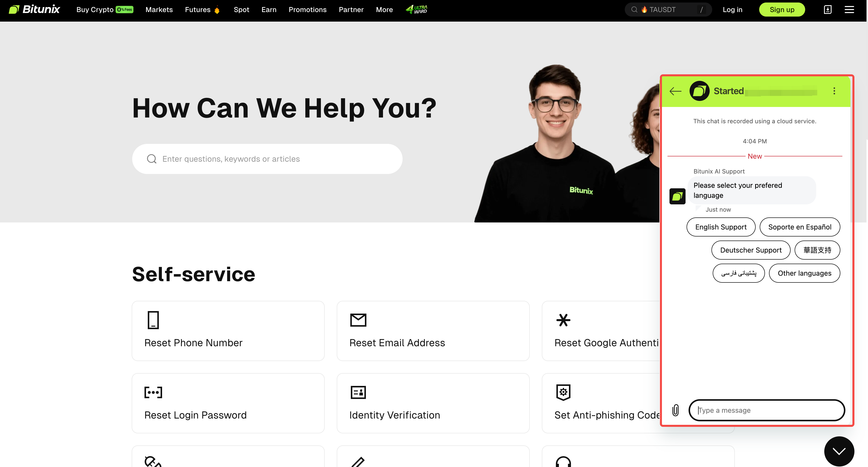This screenshot has height=467, width=868.
Task: Click the chat back arrow
Action: [x=675, y=91]
